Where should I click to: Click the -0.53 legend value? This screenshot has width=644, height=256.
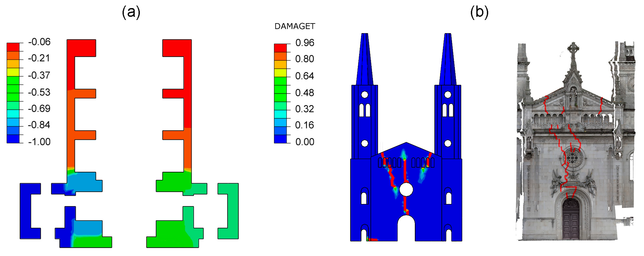click(x=39, y=92)
